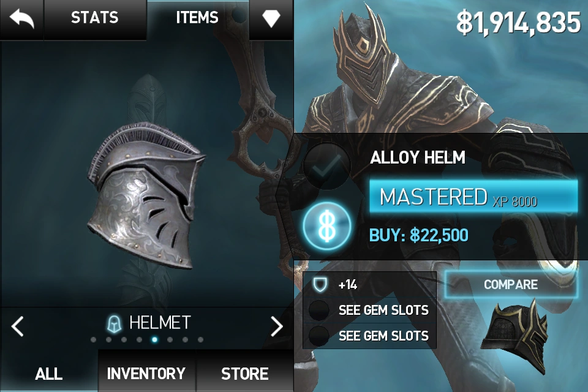588x392 pixels.
Task: Toggle the equip checkmark circle
Action: [x=326, y=165]
